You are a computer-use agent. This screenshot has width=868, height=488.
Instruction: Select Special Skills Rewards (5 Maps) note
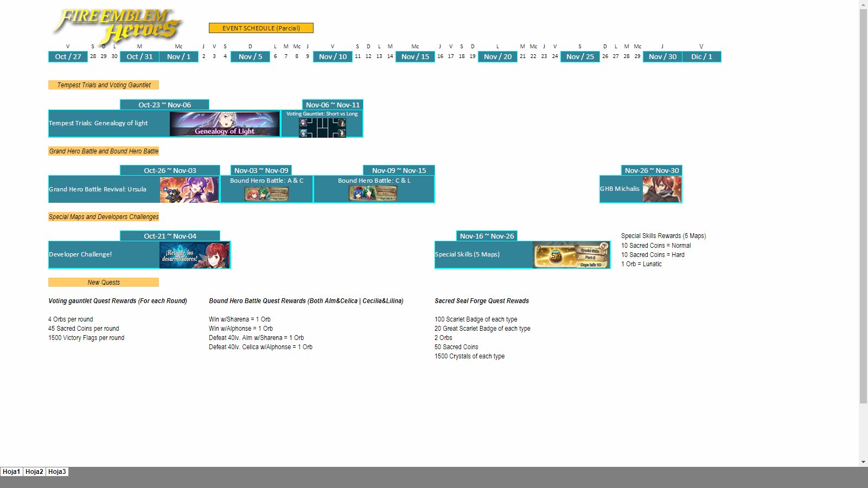pos(663,236)
